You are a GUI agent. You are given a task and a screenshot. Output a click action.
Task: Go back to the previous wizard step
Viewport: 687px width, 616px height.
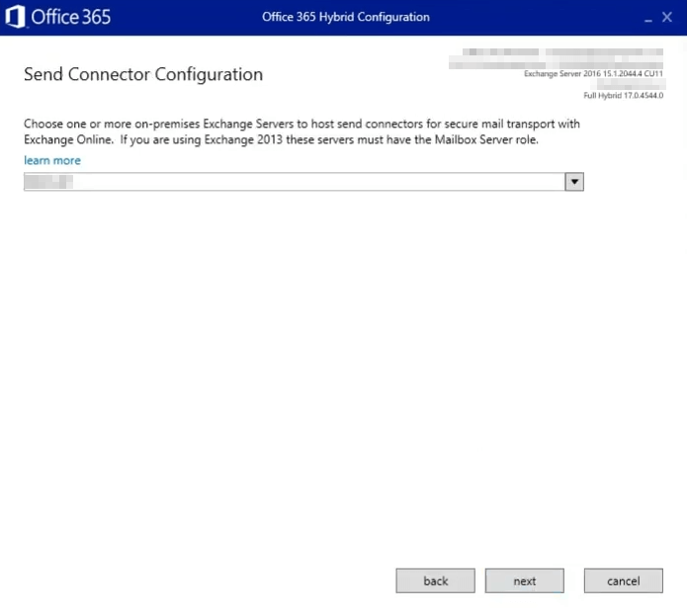(x=436, y=581)
